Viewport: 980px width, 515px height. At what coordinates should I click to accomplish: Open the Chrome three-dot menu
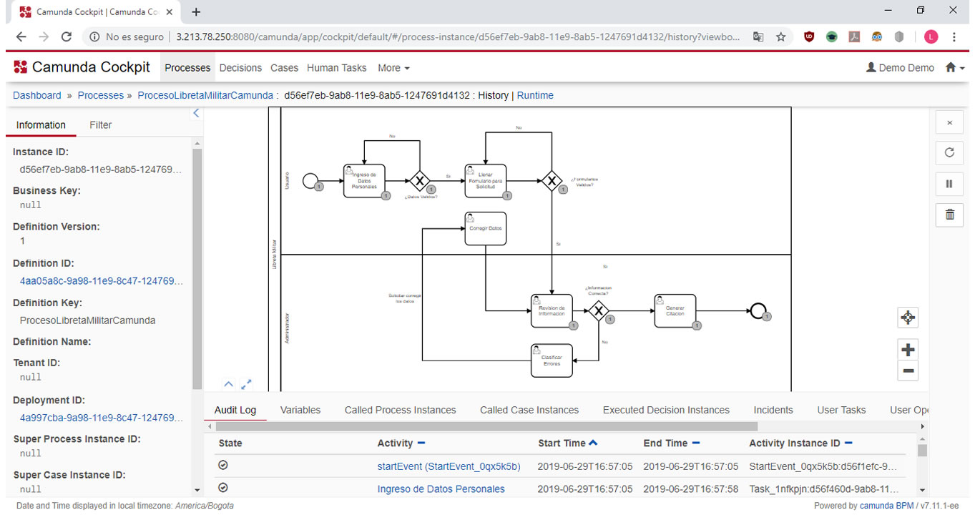pos(954,36)
